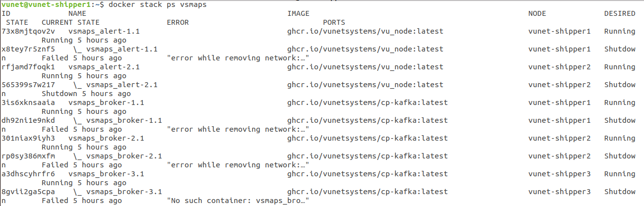Image resolution: width=644 pixels, height=206 pixels.
Task: Click the ERROR column header
Action: click(178, 22)
